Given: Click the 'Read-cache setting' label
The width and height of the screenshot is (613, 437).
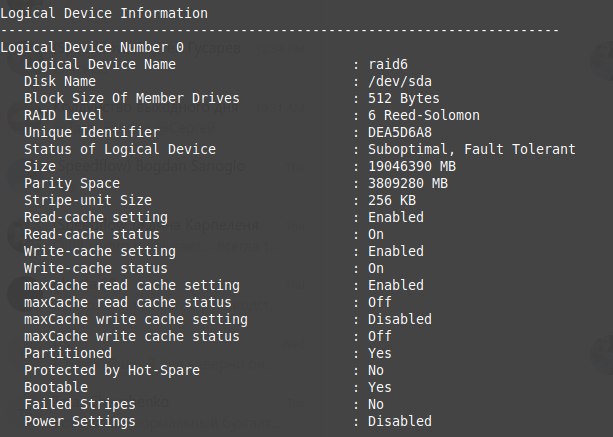Looking at the screenshot, I should point(96,217).
